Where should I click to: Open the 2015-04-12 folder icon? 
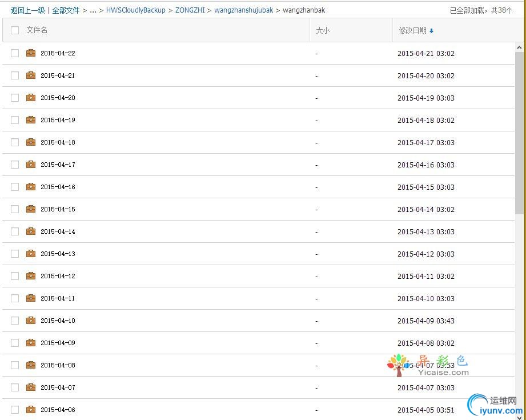(x=31, y=275)
